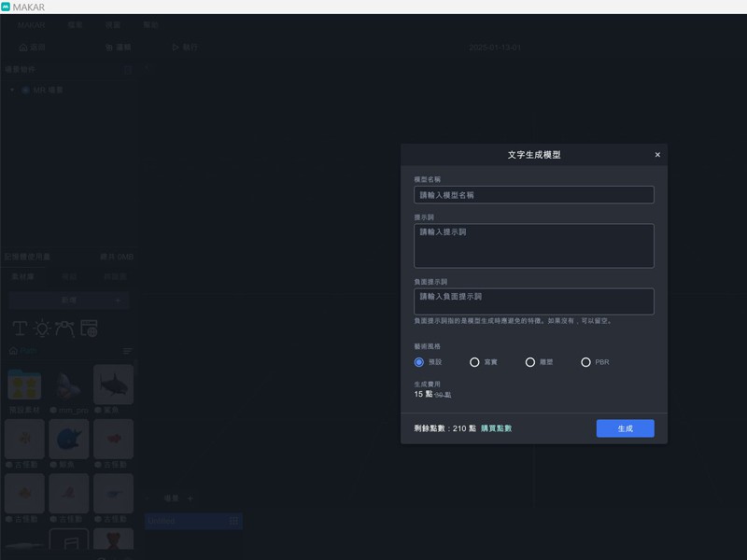
Task: Select the PBR art style option
Action: coord(586,362)
